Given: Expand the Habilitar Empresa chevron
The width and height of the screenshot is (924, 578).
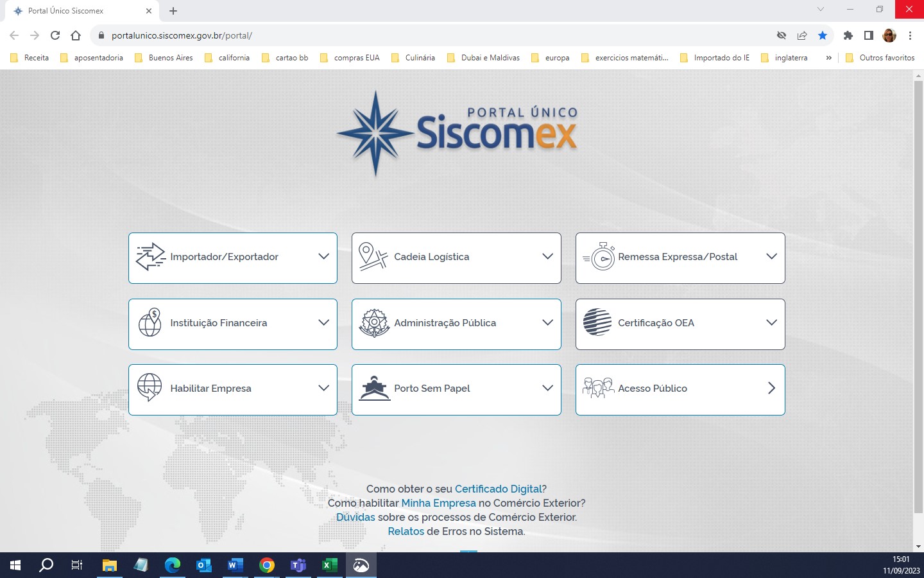Looking at the screenshot, I should click(x=324, y=389).
